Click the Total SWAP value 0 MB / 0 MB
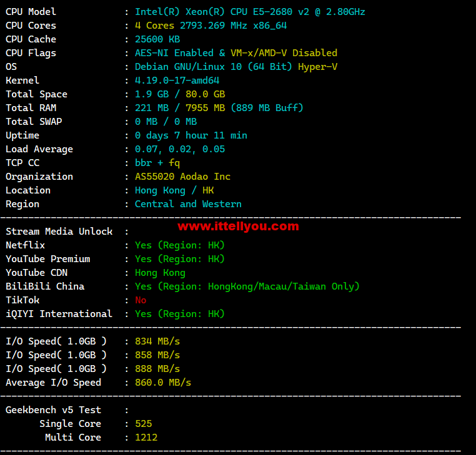Screen dimensions: 476x455 166,122
